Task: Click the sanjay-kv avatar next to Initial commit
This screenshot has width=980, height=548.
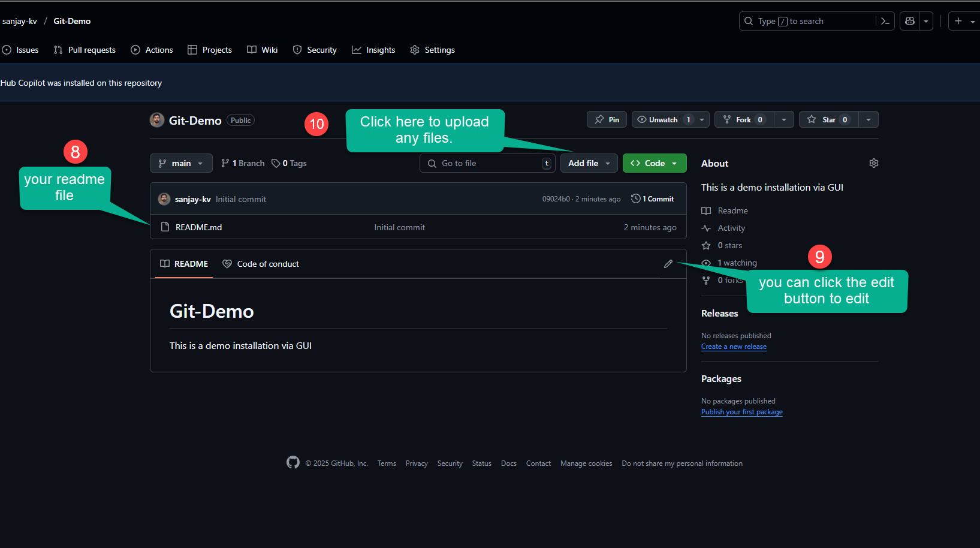Action: (164, 198)
